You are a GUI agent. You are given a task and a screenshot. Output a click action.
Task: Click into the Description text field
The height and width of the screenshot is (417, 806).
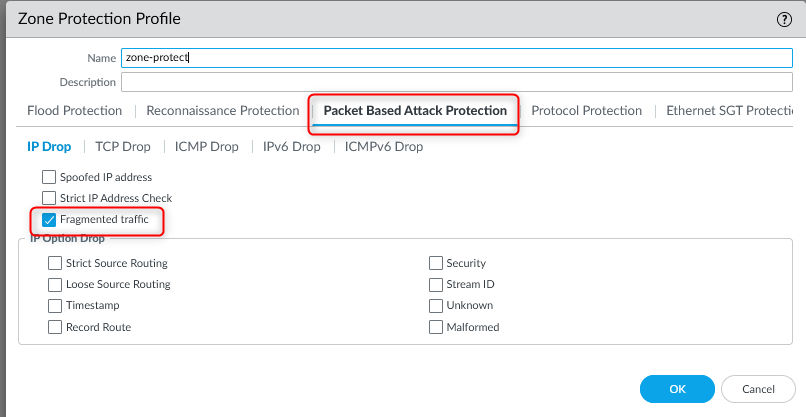(x=456, y=82)
